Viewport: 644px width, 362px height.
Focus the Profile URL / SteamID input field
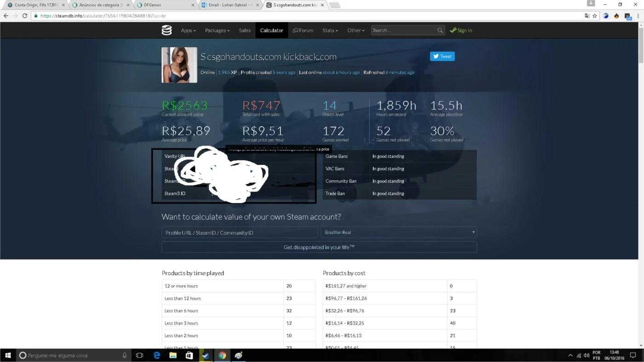pyautogui.click(x=239, y=232)
